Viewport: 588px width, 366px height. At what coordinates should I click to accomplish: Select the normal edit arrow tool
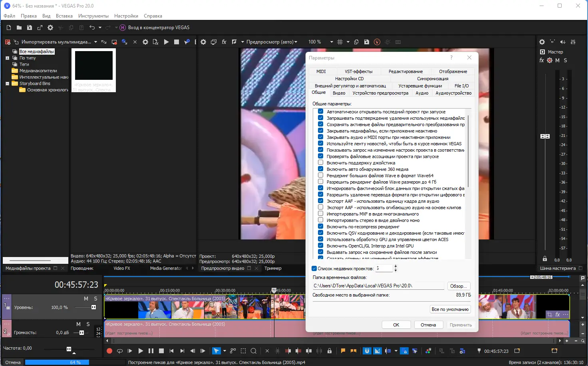[216, 351]
